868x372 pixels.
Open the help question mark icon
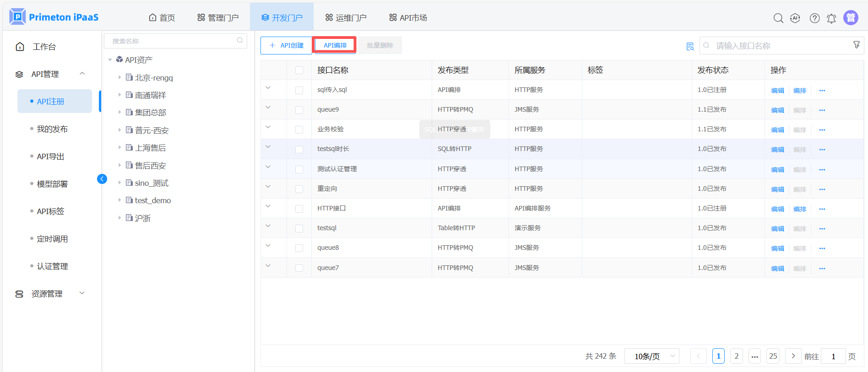tap(814, 18)
